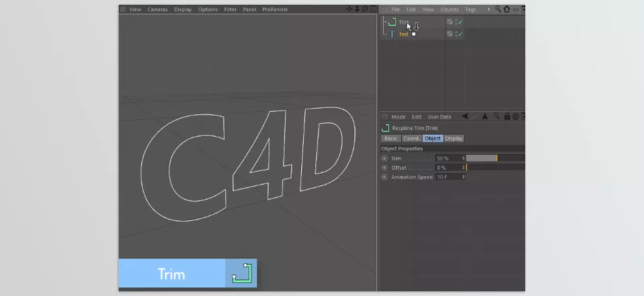Open the Objects menu
The image size is (644, 296).
[449, 9]
